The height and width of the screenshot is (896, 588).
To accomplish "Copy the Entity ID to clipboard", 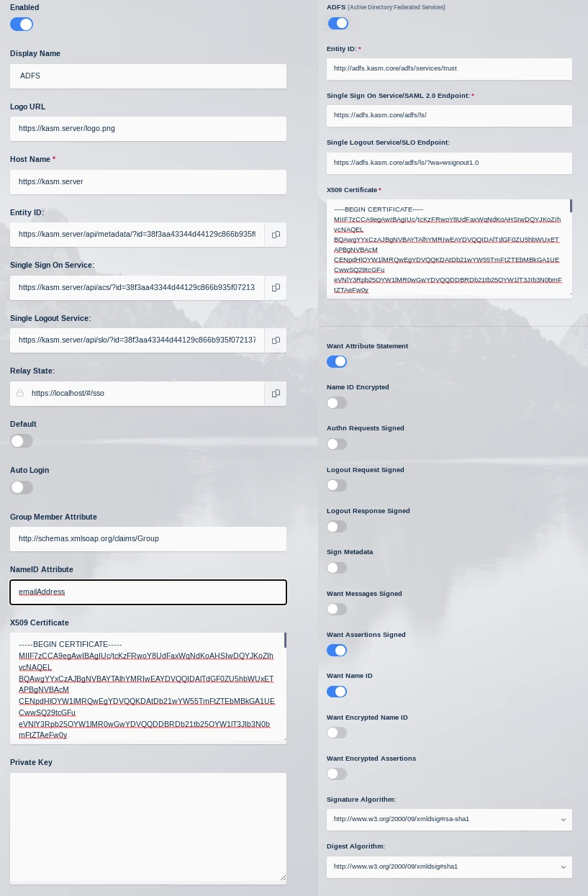I will click(x=276, y=234).
